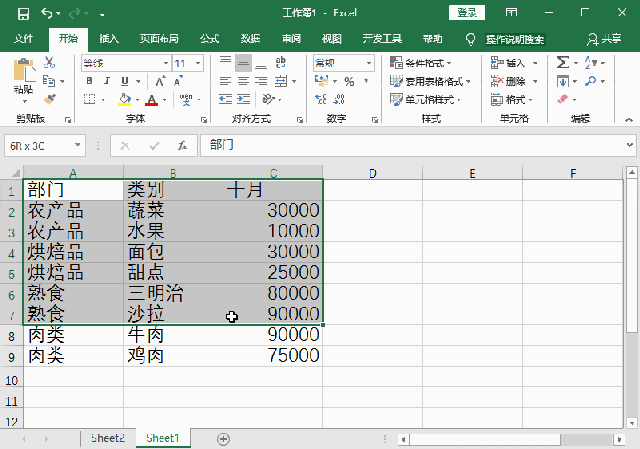Toggle bold formatting

coord(89,81)
